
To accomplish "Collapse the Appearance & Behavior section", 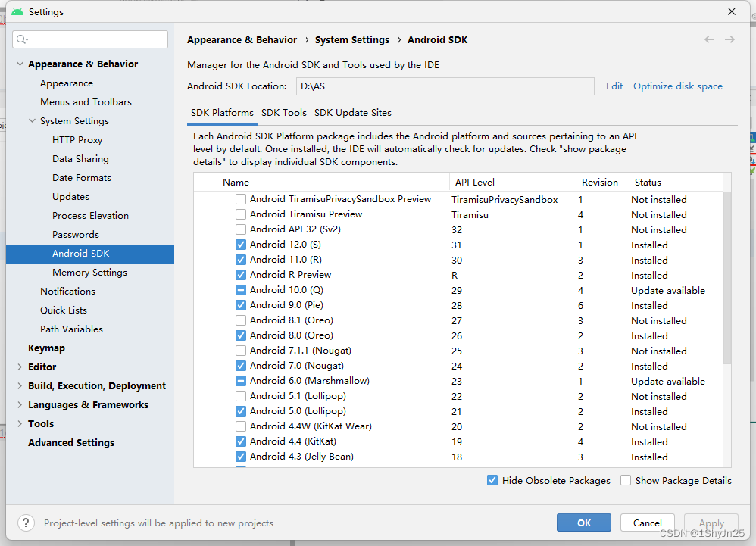I will click(20, 64).
